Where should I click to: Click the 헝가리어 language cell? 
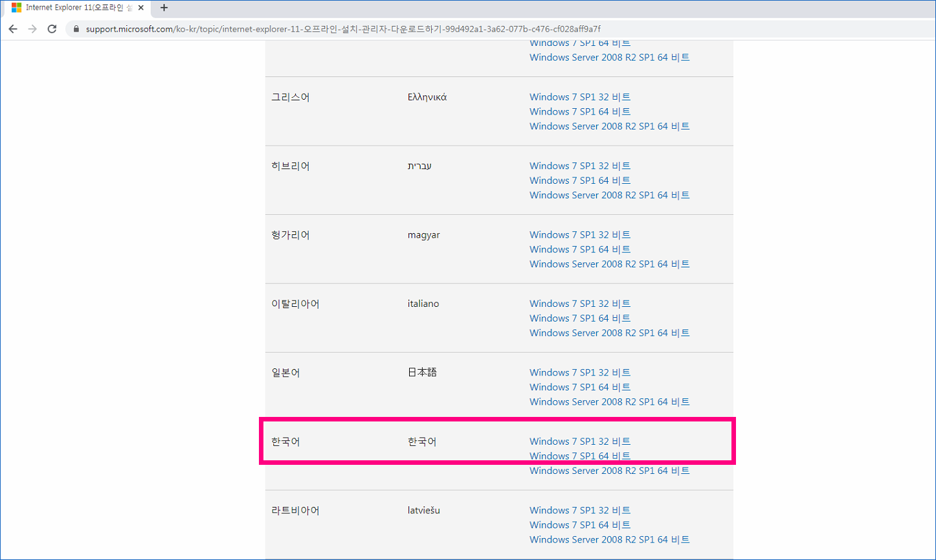tap(291, 235)
